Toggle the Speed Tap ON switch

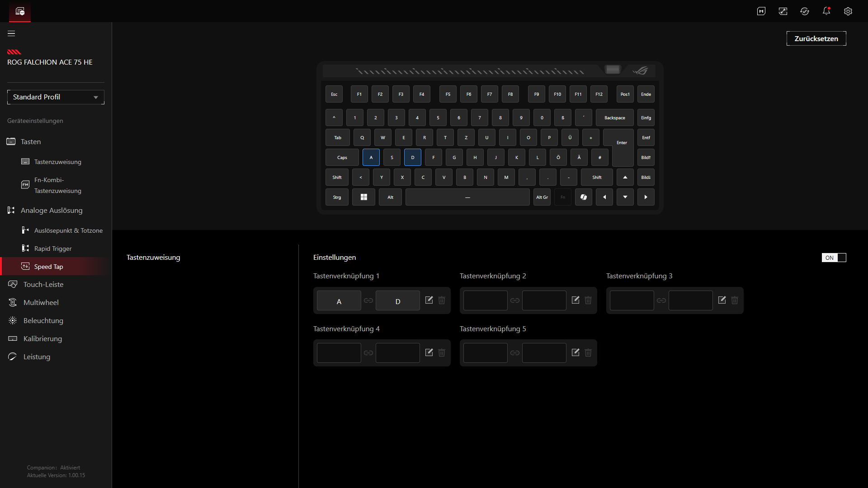(834, 258)
